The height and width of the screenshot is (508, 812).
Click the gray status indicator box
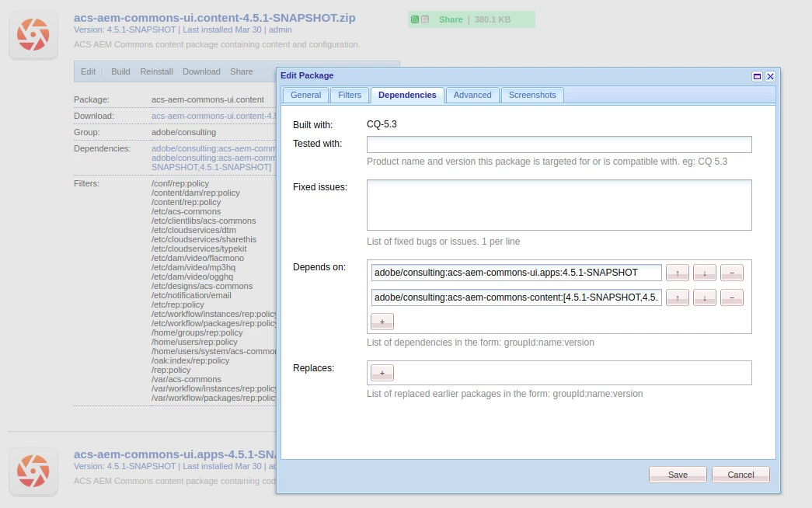425,19
